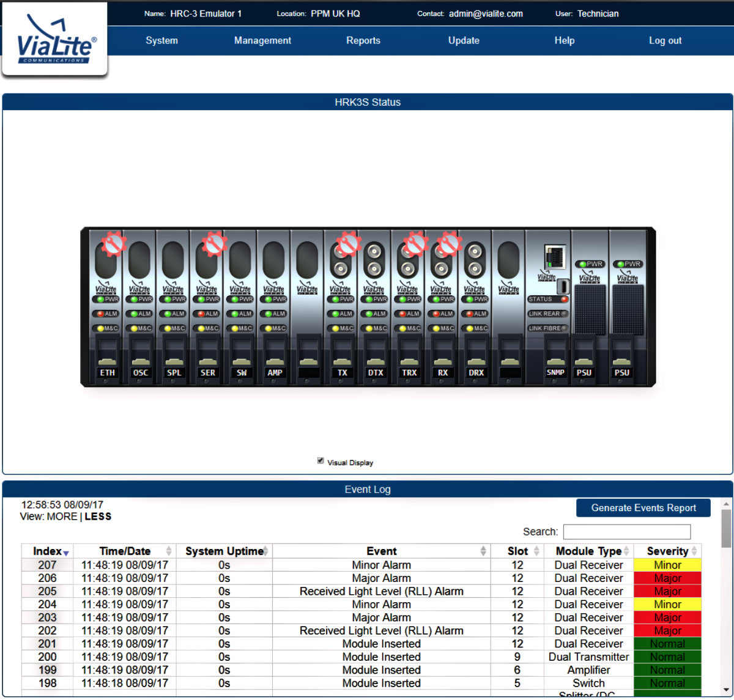Click the red STATUS LED on SNMP module
Screen dimensions: 734x700
point(564,299)
